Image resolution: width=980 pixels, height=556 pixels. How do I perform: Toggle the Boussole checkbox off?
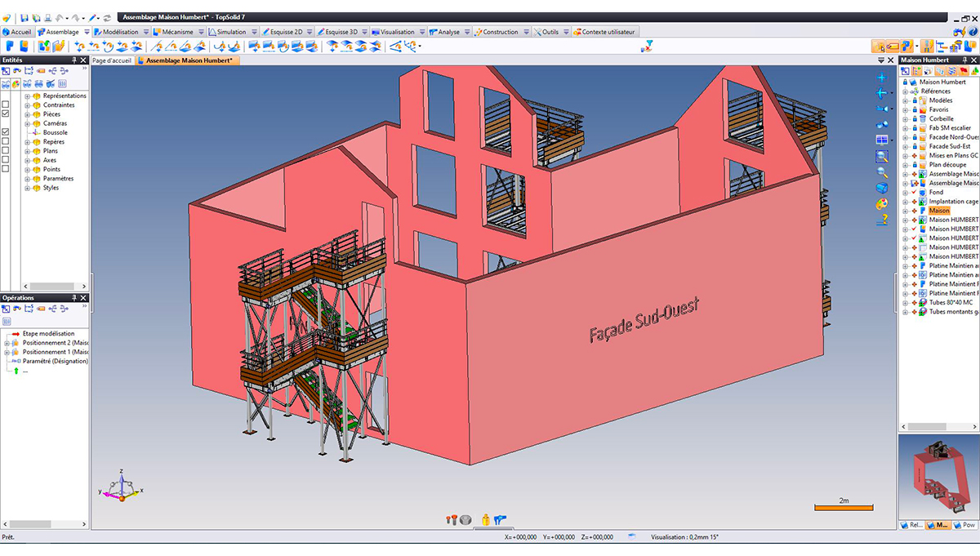coord(6,132)
